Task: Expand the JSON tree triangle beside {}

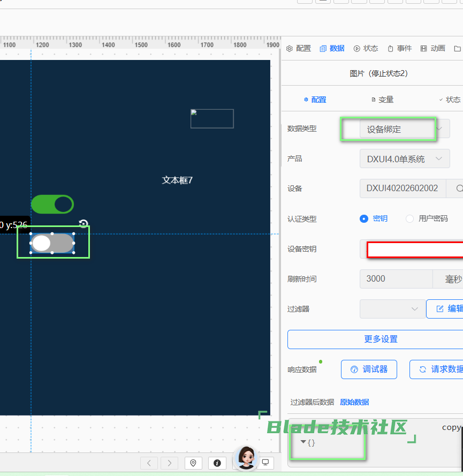Action: coord(303,442)
